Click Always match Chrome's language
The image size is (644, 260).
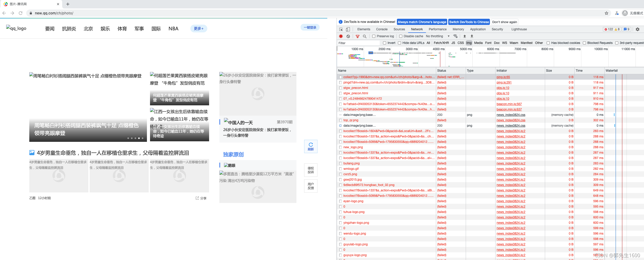coord(422,22)
